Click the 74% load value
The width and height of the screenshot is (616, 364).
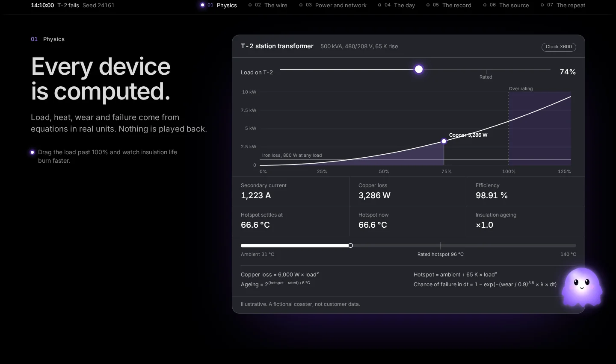(x=568, y=72)
